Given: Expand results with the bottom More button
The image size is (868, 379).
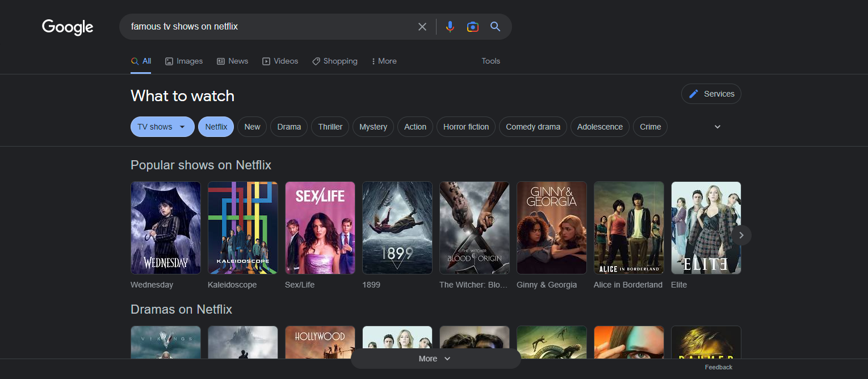Looking at the screenshot, I should point(435,359).
